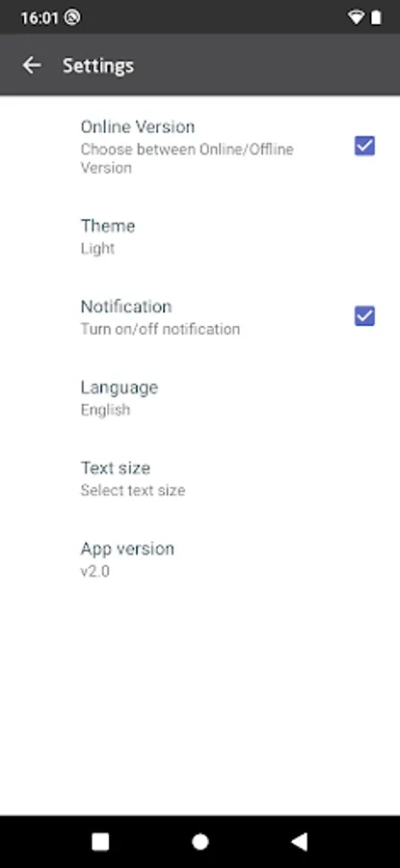Tap the Settings title text

pos(98,66)
